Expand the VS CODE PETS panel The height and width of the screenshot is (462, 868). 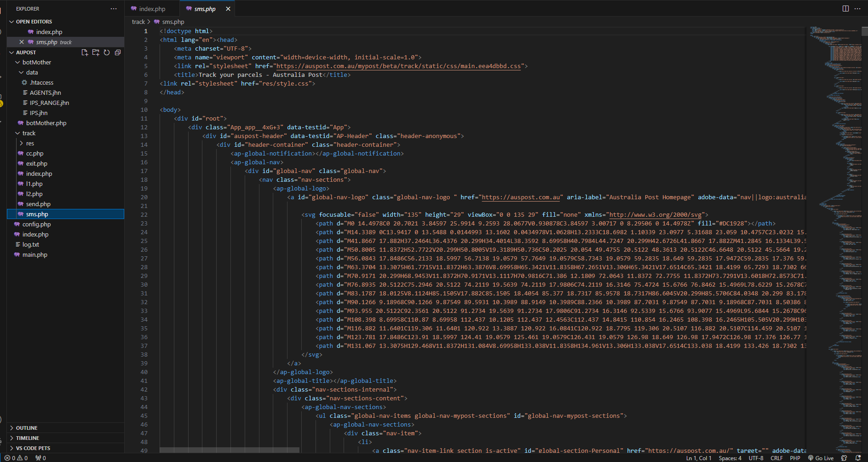point(33,448)
